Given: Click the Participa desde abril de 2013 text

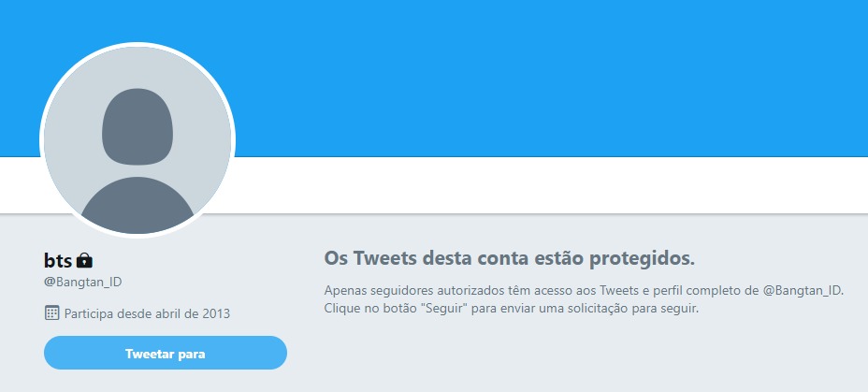Looking at the screenshot, I should click(x=147, y=314).
